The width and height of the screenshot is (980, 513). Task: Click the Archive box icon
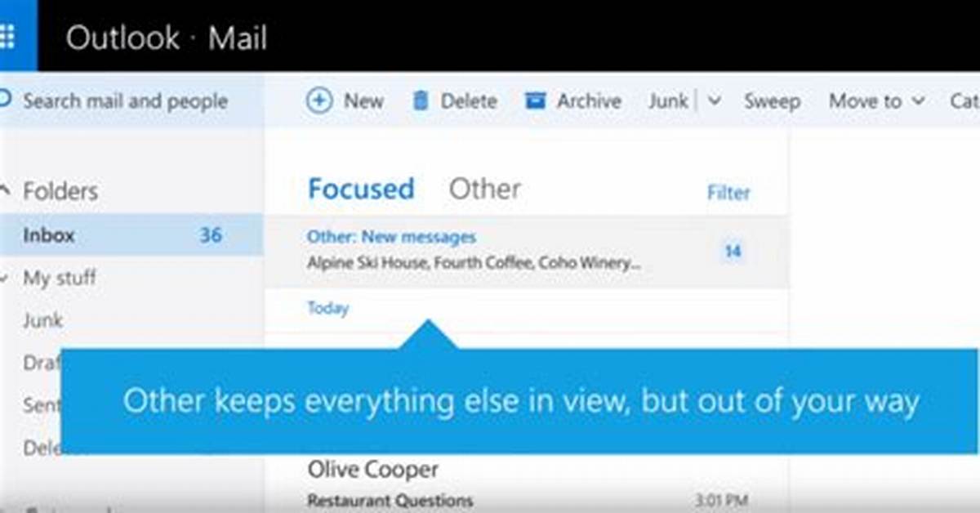(x=535, y=101)
